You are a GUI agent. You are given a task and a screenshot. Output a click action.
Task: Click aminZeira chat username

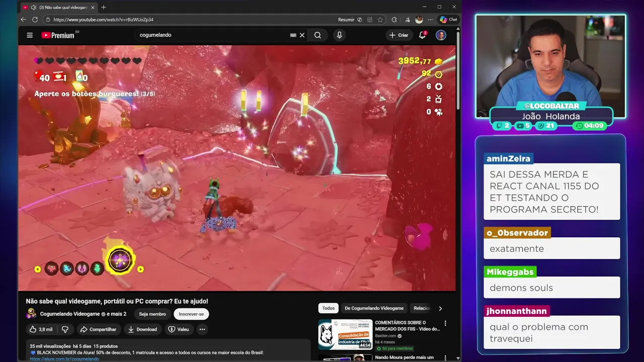point(508,159)
